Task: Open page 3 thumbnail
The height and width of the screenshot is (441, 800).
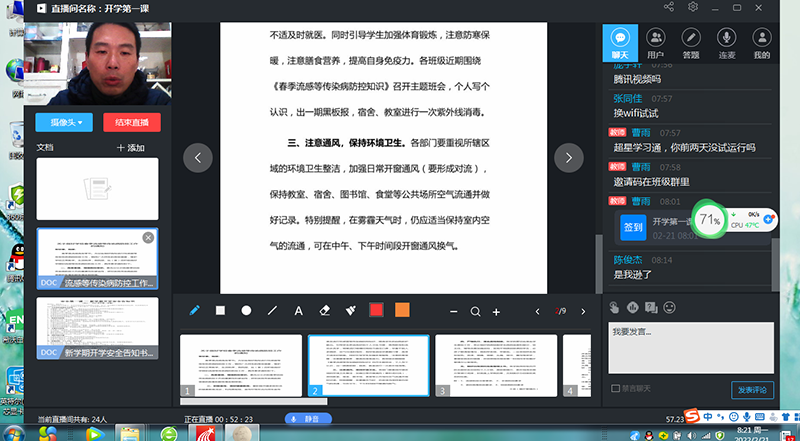Action: pos(496,366)
